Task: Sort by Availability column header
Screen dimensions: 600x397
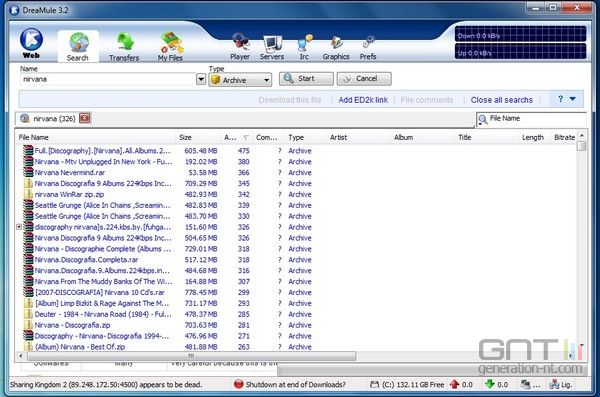Action: 236,137
